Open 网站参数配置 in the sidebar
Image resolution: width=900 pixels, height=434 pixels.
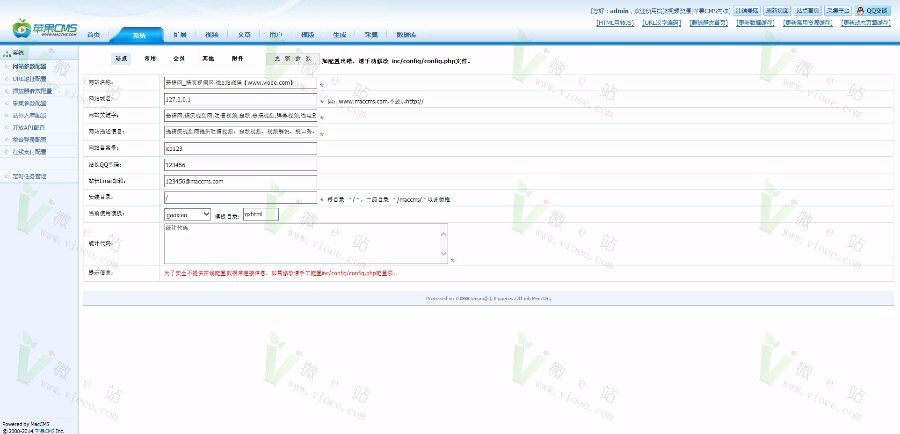tap(29, 67)
